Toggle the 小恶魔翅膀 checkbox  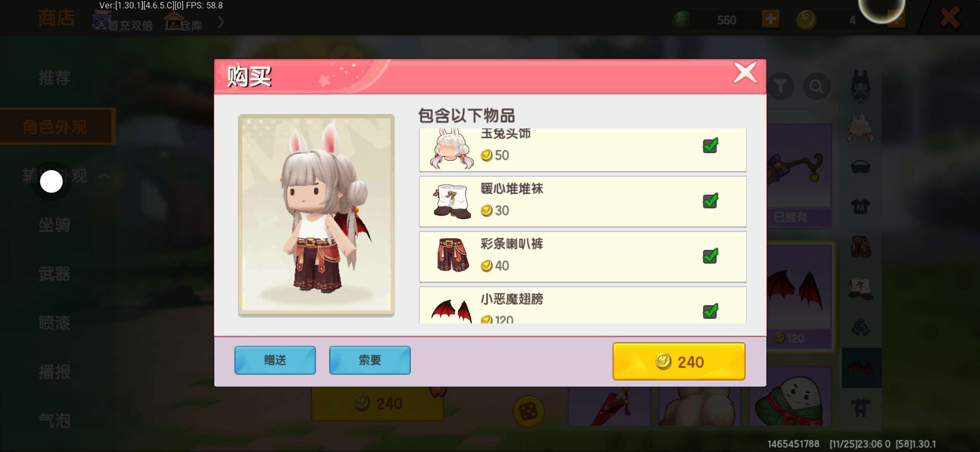[710, 311]
